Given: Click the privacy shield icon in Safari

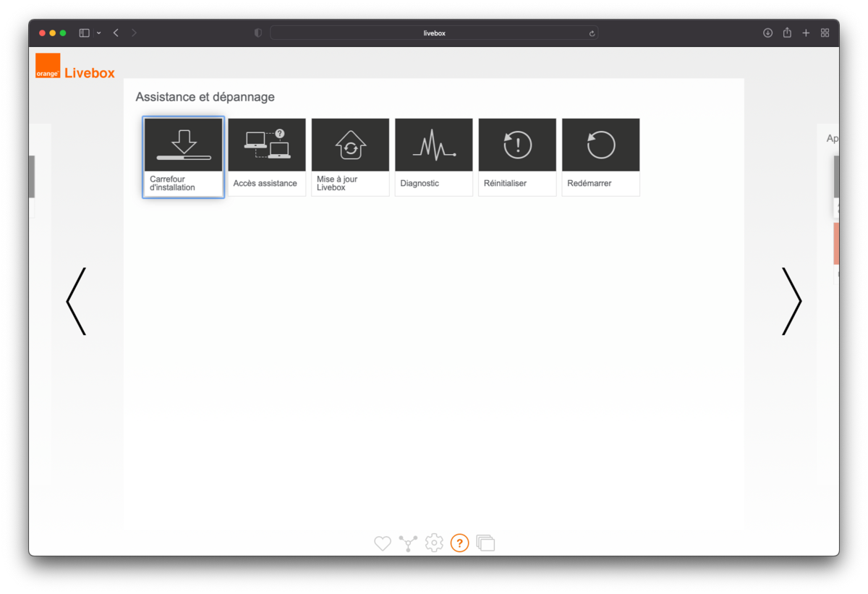Looking at the screenshot, I should [x=258, y=33].
